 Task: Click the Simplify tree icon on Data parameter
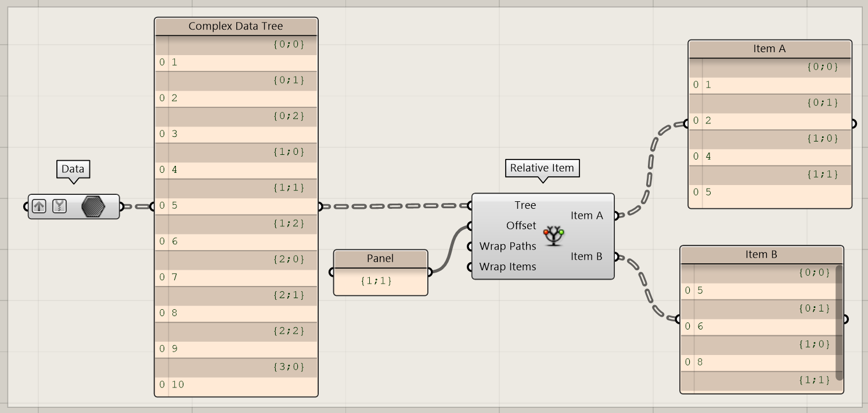click(x=59, y=206)
